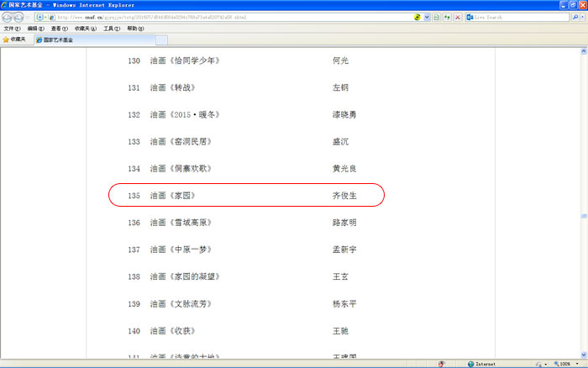The height and width of the screenshot is (368, 588).
Task: Open the 工具 (Tools) menu
Action: [x=112, y=28]
